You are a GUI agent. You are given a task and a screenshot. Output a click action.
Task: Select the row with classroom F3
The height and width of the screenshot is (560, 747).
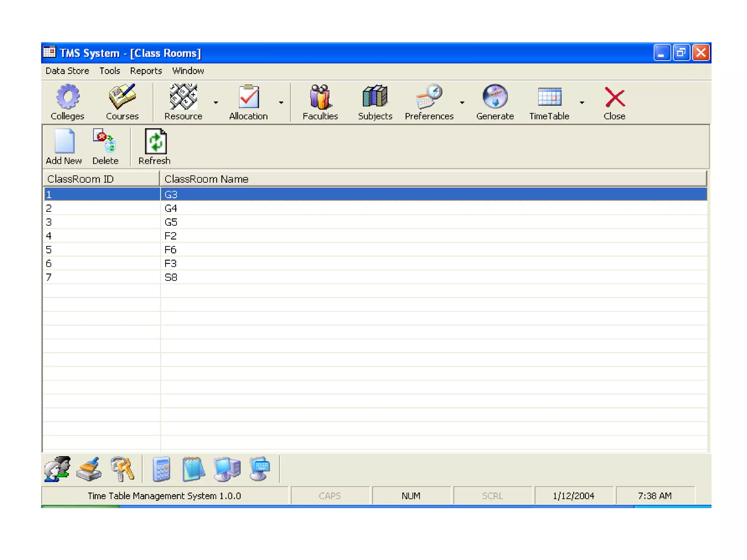375,264
